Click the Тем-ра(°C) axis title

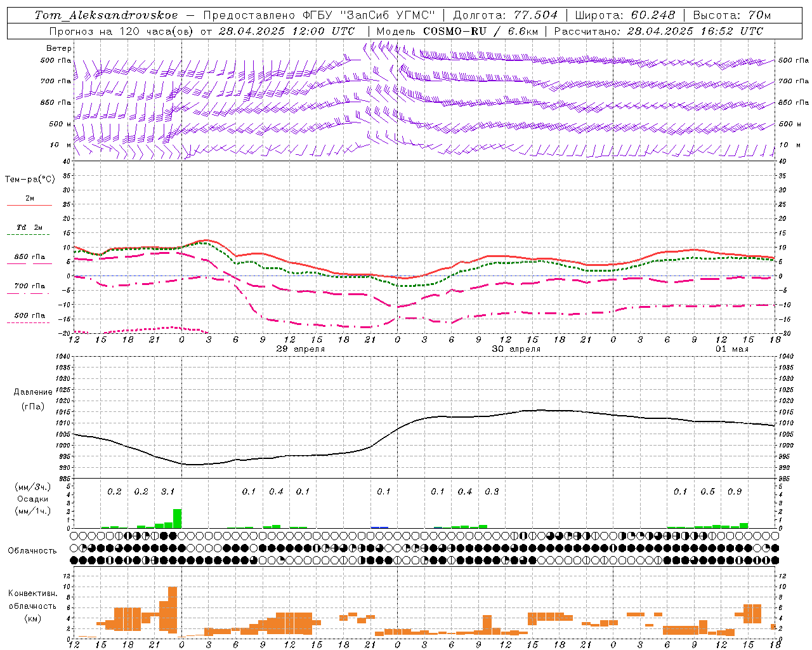[x=30, y=180]
